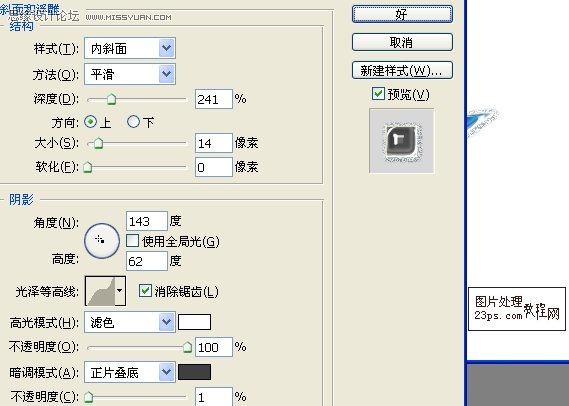Click the circular angle and altitude dial
This screenshot has width=569, height=406.
pyautogui.click(x=102, y=241)
